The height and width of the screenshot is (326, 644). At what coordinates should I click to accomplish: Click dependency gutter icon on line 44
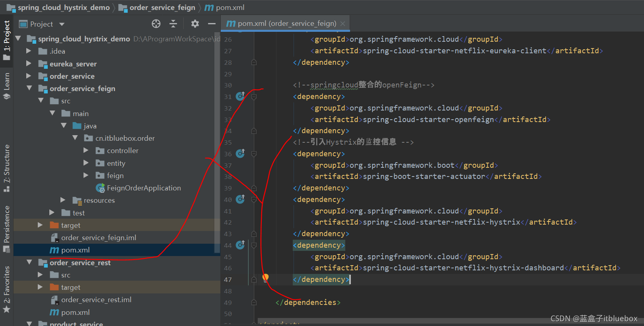(x=240, y=245)
